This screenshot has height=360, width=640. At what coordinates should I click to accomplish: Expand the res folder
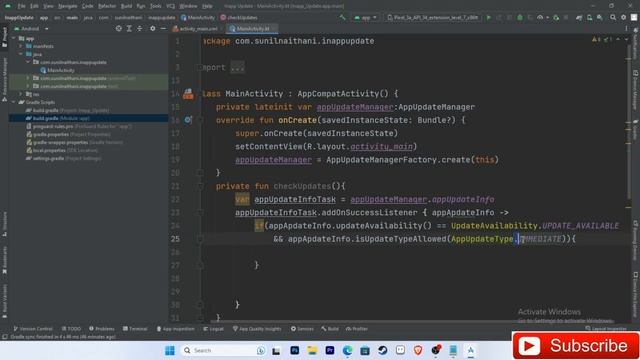[21, 94]
